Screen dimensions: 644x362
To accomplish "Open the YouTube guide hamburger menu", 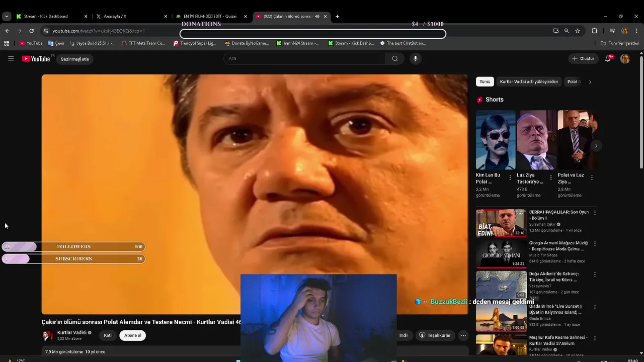I will [x=11, y=59].
